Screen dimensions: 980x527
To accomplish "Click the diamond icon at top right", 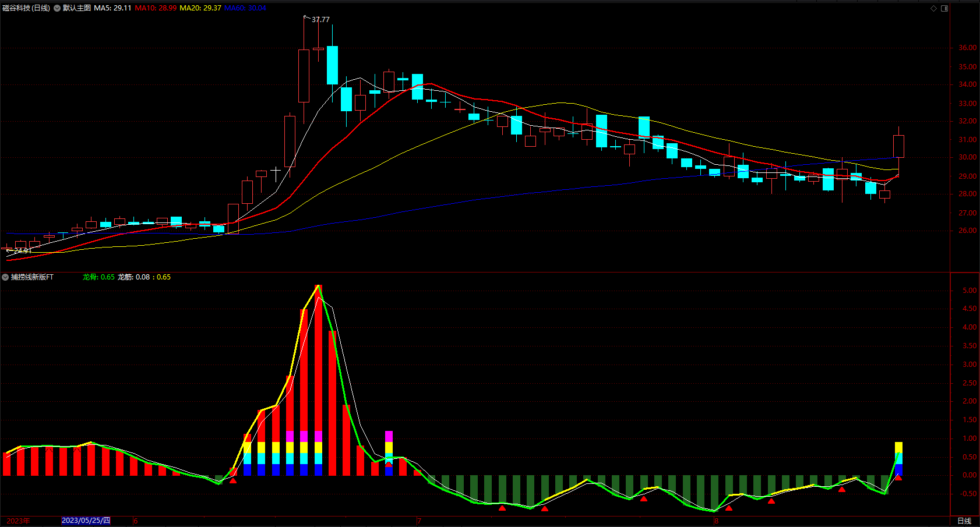I will coord(933,8).
